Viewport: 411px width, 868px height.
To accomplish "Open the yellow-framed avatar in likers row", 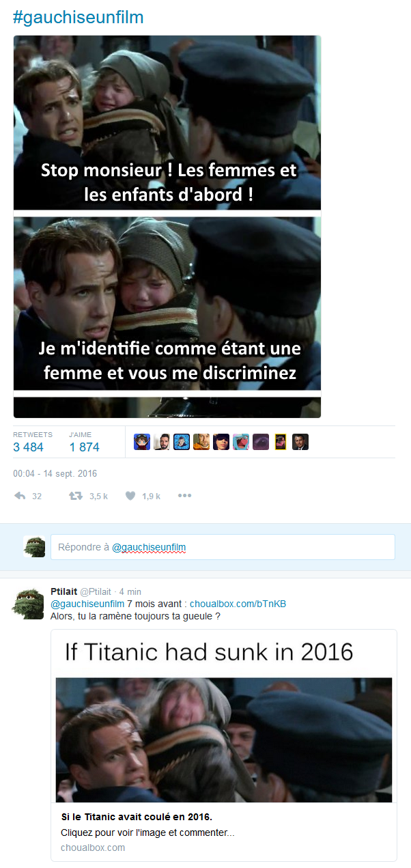I will (x=281, y=442).
